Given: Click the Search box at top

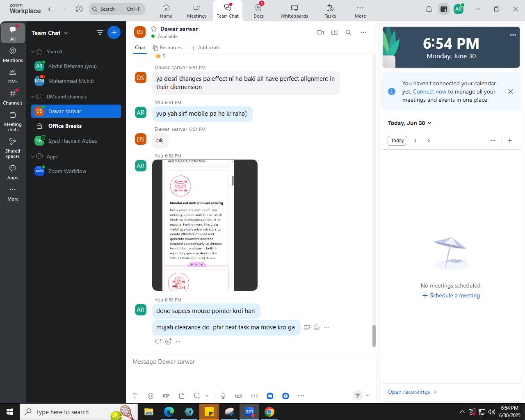Looking at the screenshot, I should coord(117,9).
